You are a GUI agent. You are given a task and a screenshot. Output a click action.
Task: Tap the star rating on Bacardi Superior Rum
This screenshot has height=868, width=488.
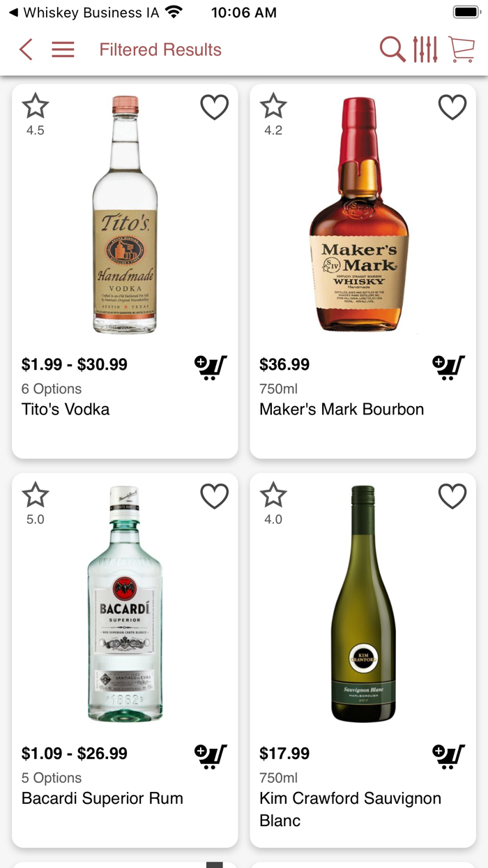point(35,494)
